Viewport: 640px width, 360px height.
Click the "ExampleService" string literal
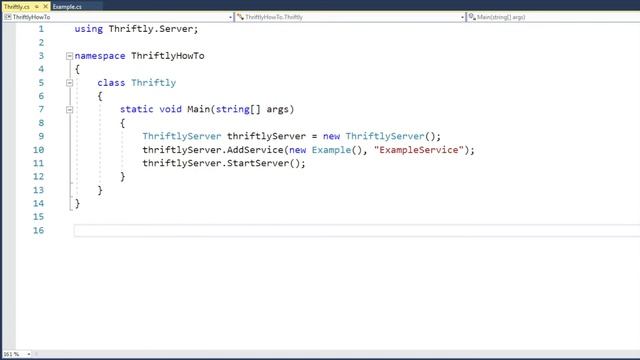point(419,150)
